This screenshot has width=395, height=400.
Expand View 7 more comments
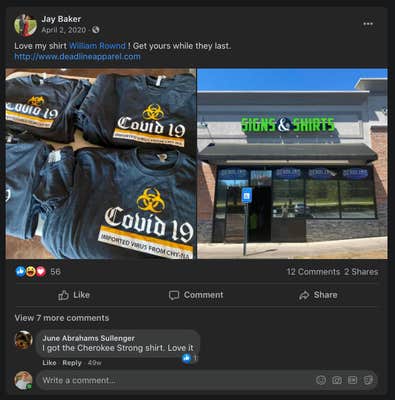pyautogui.click(x=62, y=318)
